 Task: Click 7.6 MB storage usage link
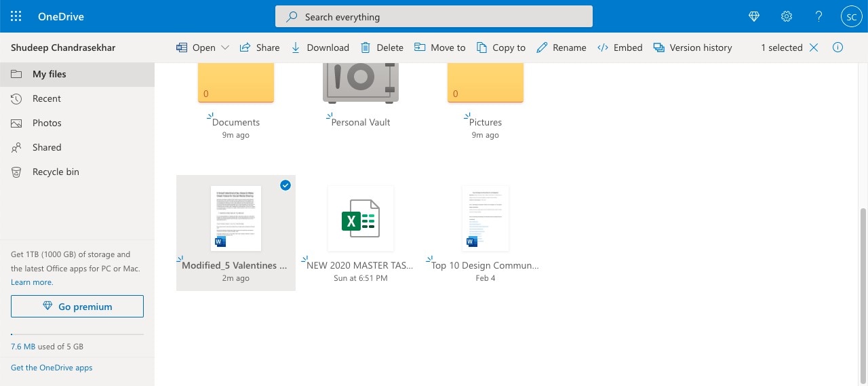(23, 347)
